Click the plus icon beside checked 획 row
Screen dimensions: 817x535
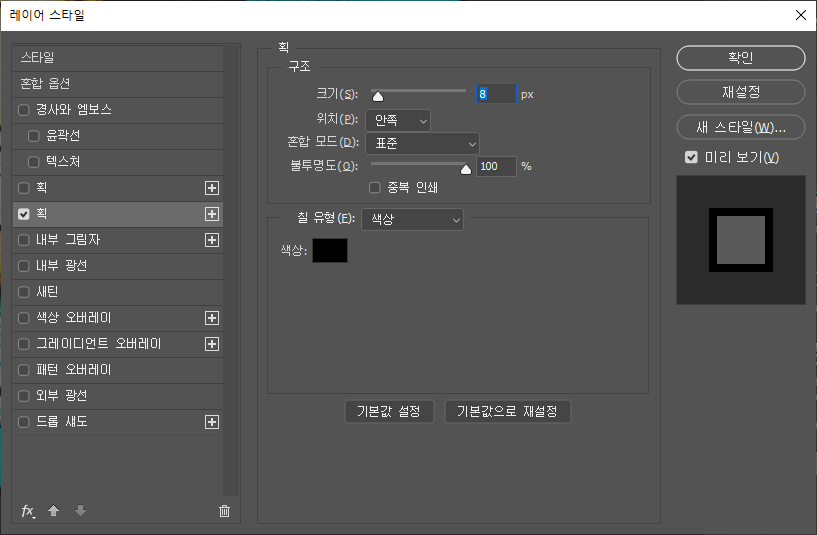(212, 214)
